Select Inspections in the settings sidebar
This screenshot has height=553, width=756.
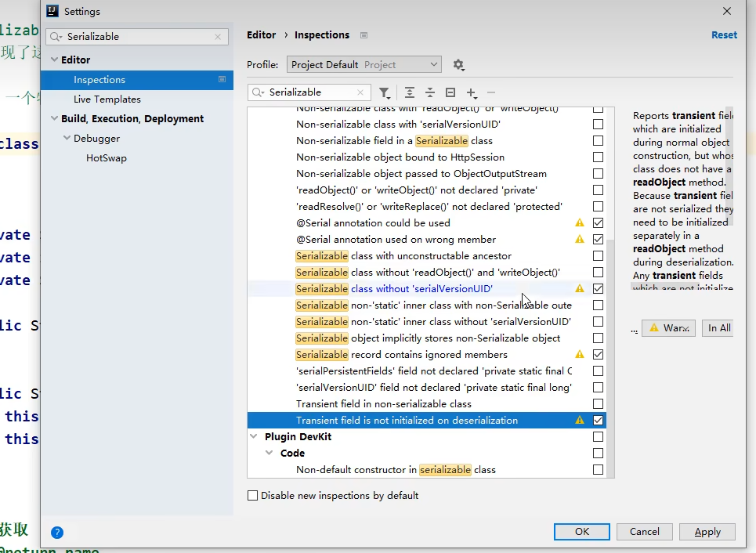pyautogui.click(x=137, y=80)
